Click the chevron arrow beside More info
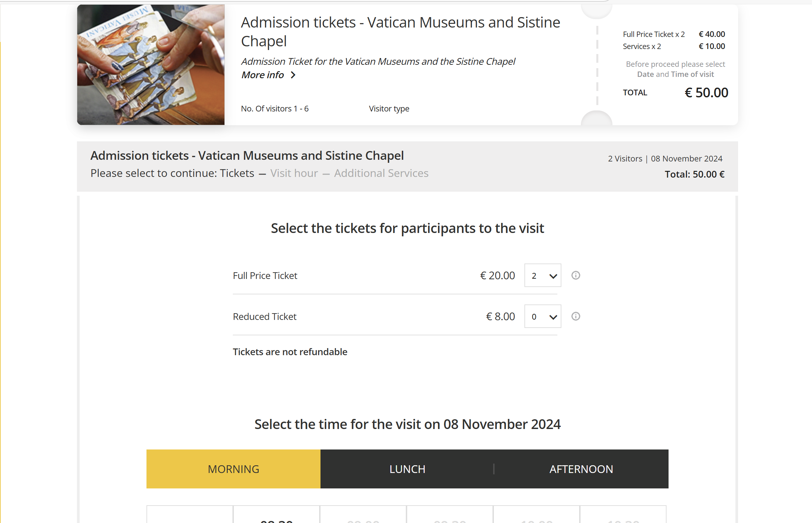Viewport: 812px width, 523px height. point(293,75)
